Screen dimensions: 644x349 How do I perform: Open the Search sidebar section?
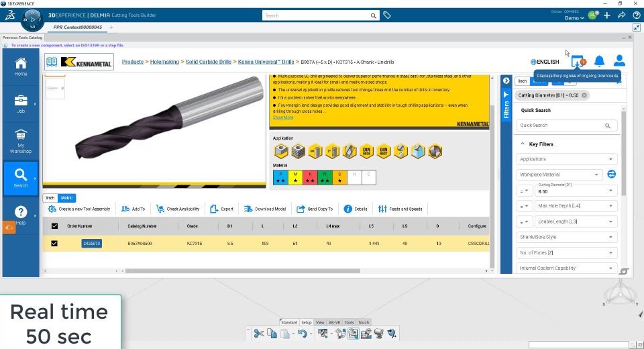click(x=21, y=178)
